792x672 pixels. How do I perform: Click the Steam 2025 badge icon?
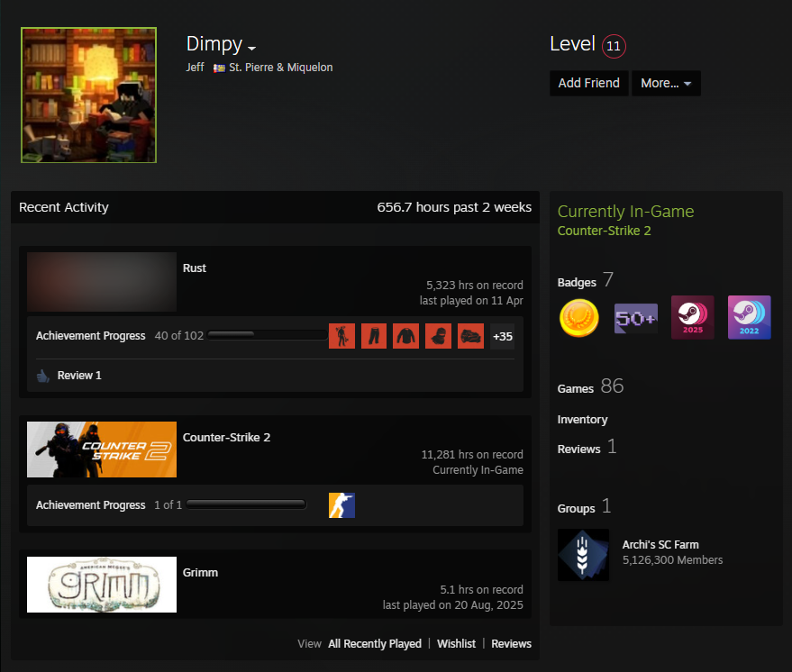pos(693,317)
